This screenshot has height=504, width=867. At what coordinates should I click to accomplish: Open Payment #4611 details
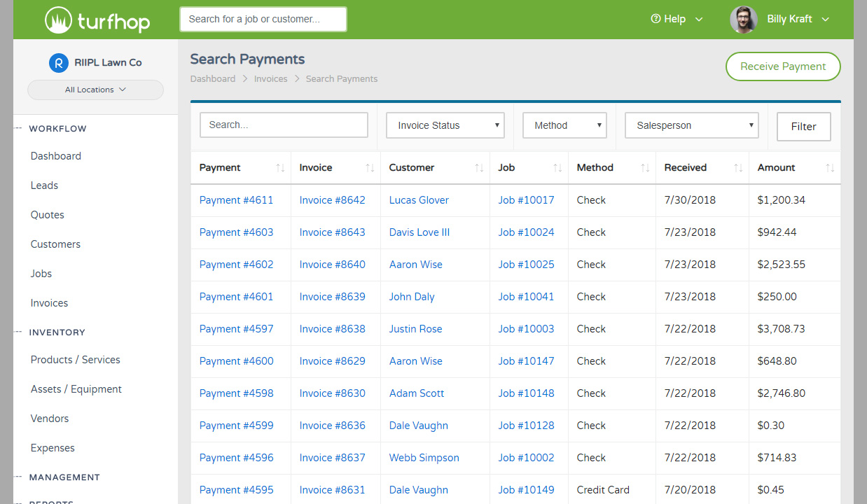236,199
